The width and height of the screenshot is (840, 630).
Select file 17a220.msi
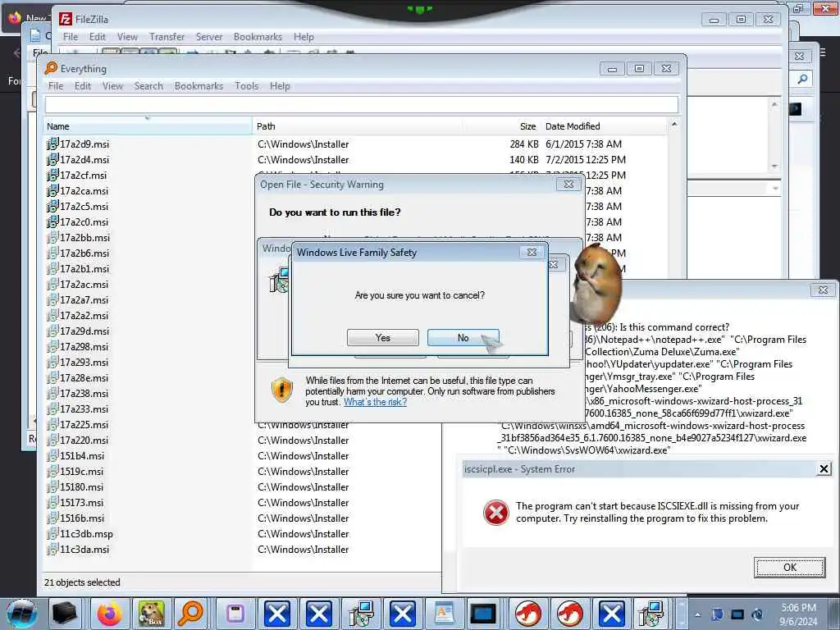coord(84,440)
